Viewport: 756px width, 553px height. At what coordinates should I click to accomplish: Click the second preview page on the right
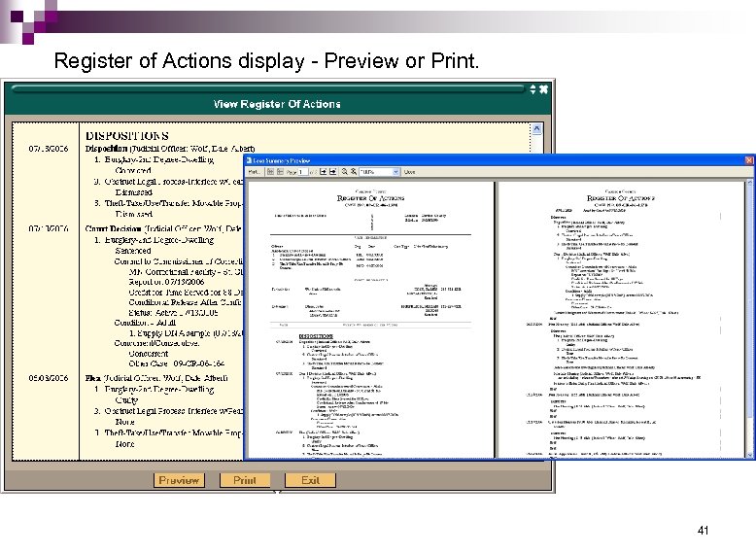pyautogui.click(x=622, y=320)
